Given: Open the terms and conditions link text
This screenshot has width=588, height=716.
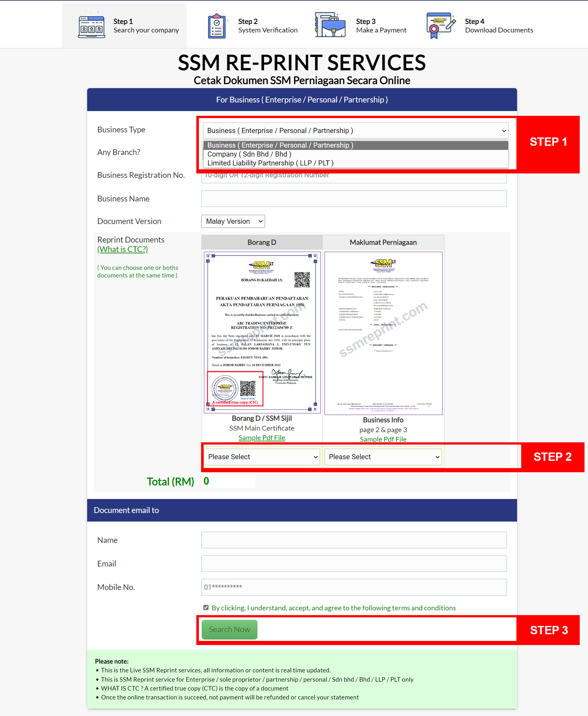Looking at the screenshot, I should [x=334, y=608].
